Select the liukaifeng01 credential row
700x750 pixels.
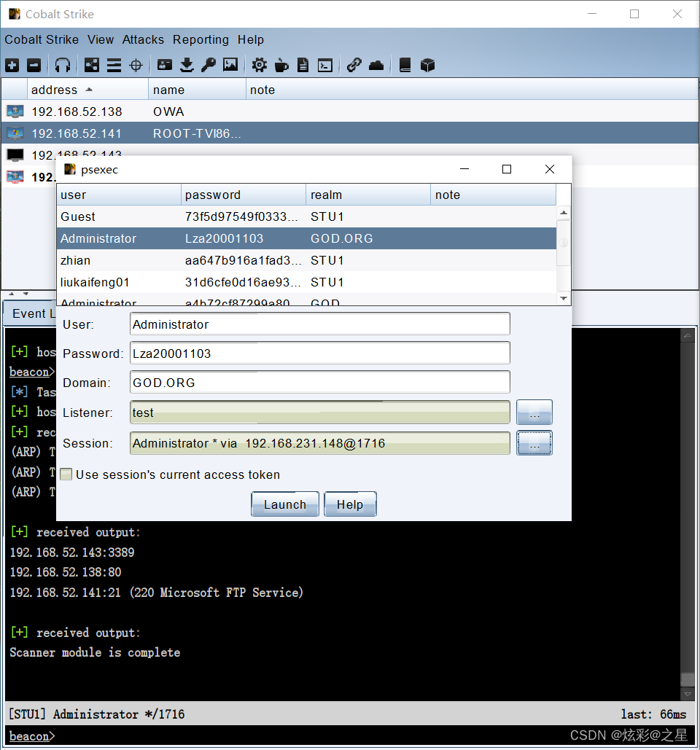tap(306, 282)
